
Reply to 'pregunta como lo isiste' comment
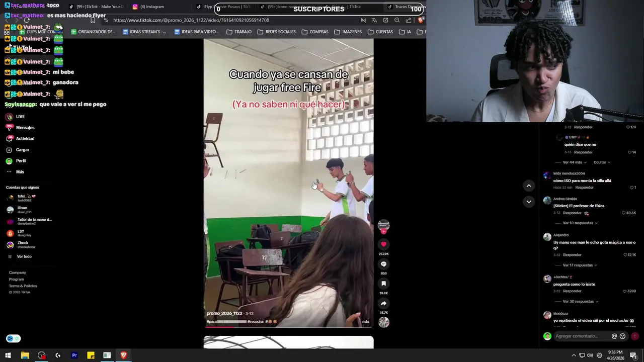[572, 291]
